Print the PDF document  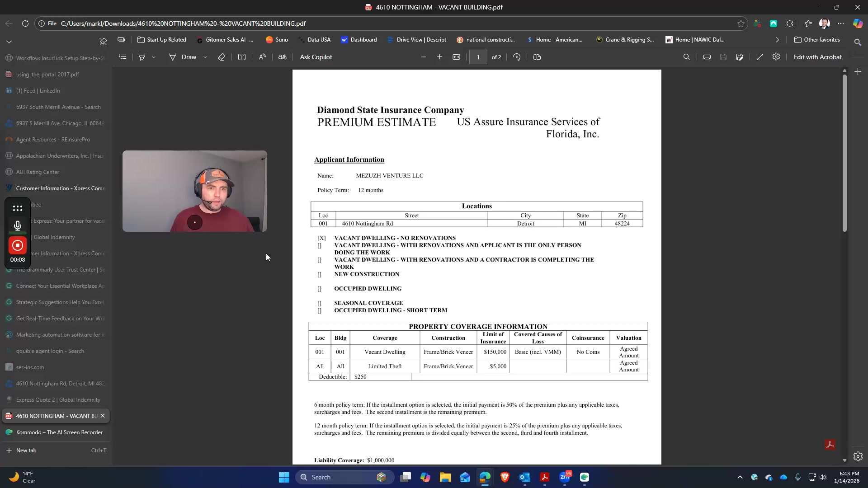tap(707, 57)
